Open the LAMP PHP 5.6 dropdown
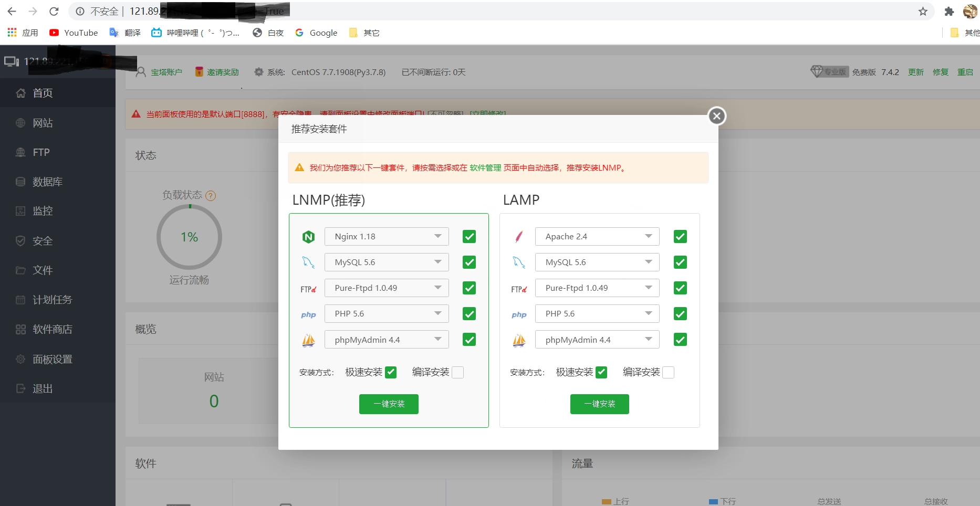Screen dimensions: 980x506 [x=597, y=313]
